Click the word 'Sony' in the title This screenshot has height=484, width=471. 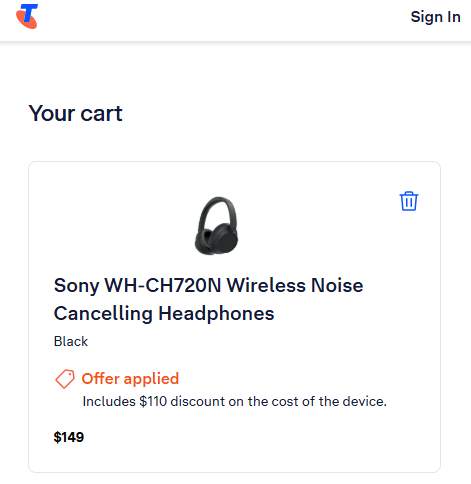click(77, 286)
